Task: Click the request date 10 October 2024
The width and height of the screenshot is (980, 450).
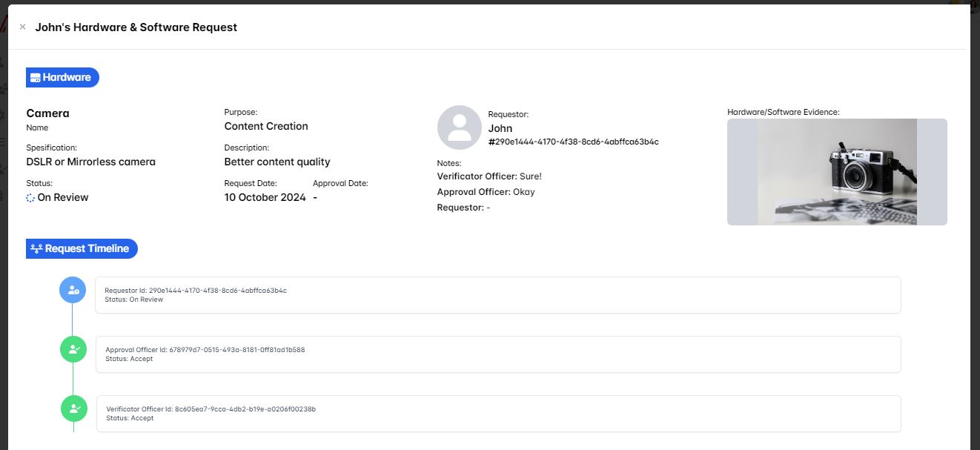Action: 265,197
